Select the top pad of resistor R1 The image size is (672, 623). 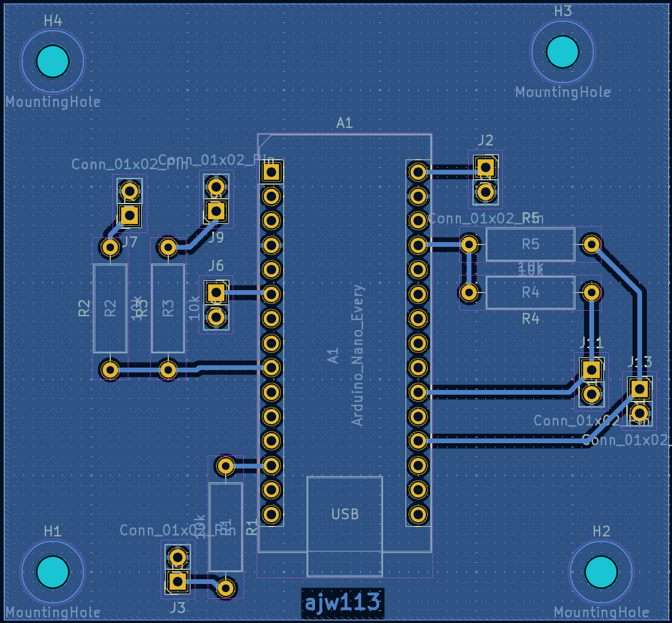click(x=226, y=466)
